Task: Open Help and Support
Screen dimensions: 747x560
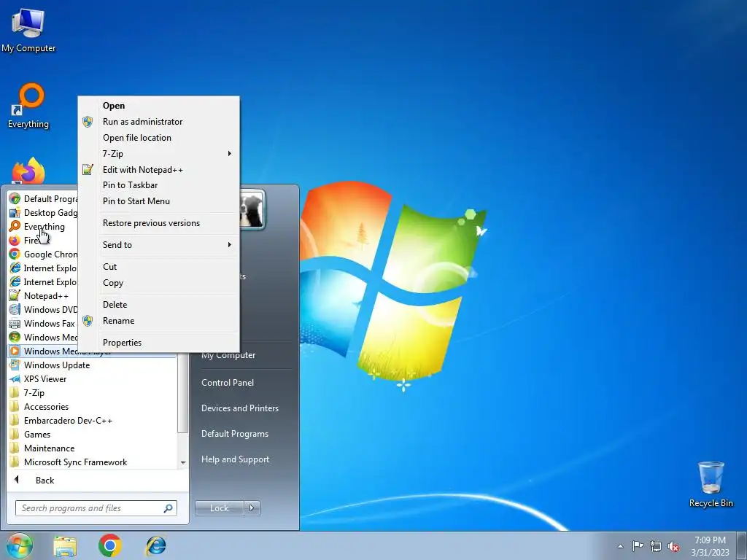Action: click(235, 459)
